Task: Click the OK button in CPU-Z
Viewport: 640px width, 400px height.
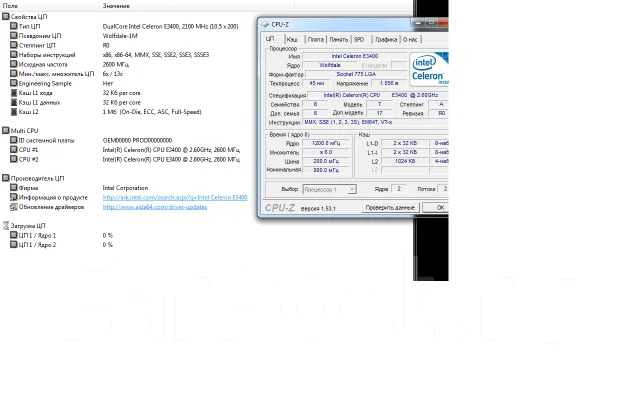Action: [x=436, y=207]
